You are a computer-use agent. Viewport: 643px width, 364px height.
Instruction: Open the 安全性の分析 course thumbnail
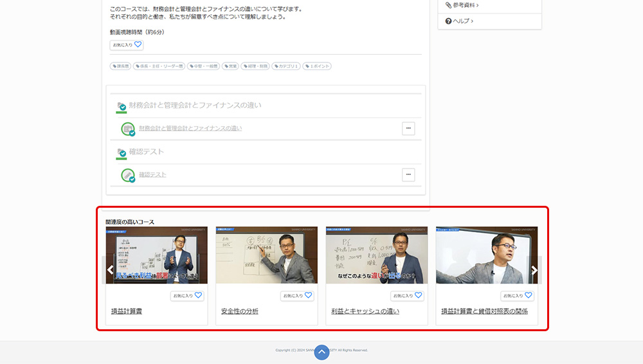pyautogui.click(x=267, y=255)
